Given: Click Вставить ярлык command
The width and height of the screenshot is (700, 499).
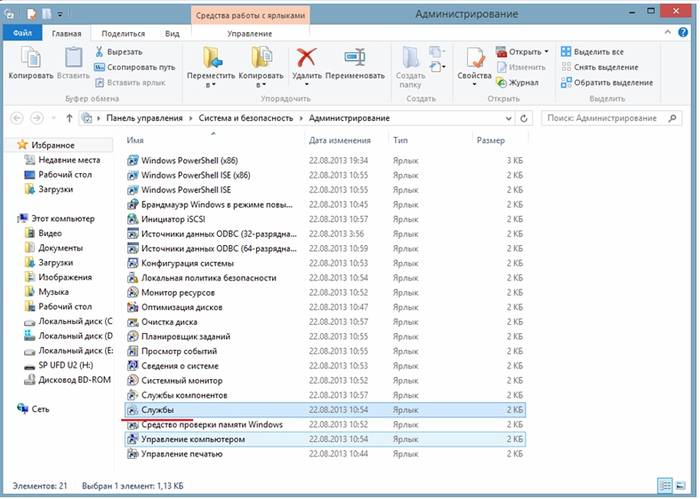Looking at the screenshot, I should (130, 83).
